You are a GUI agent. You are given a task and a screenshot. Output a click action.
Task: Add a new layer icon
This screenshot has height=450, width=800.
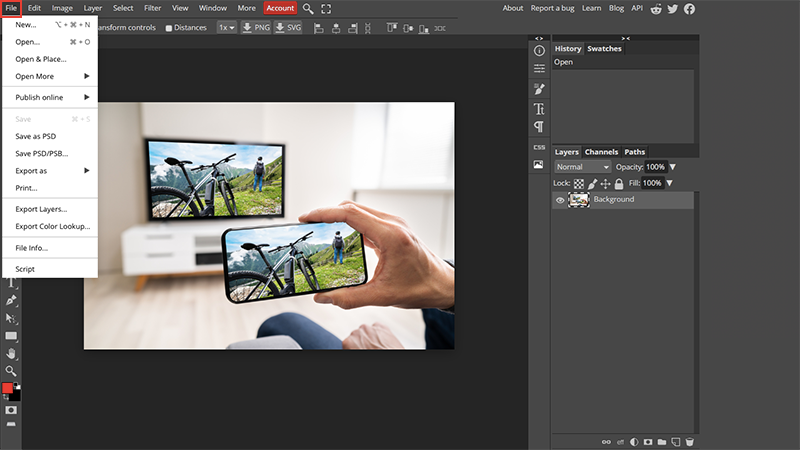click(676, 442)
